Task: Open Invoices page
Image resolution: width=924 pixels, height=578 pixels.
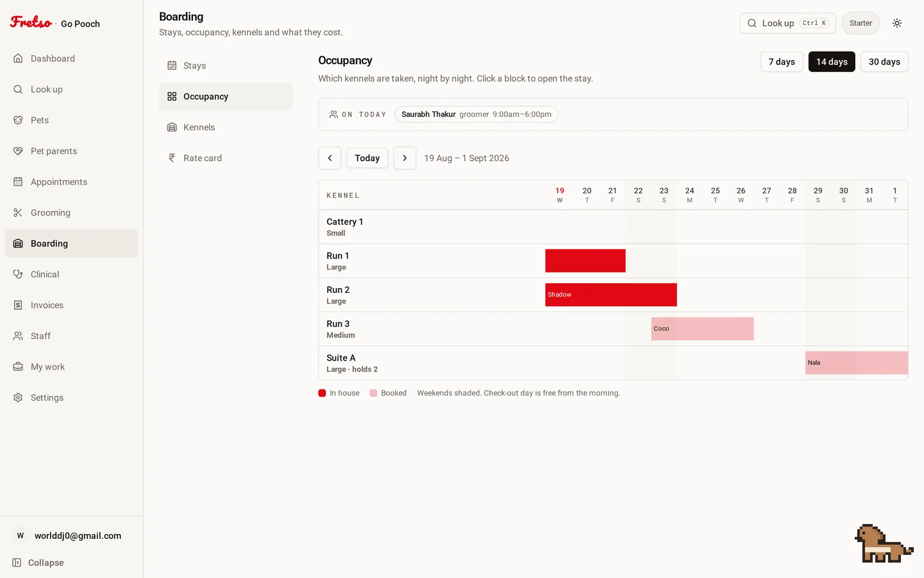Action: click(x=71, y=305)
